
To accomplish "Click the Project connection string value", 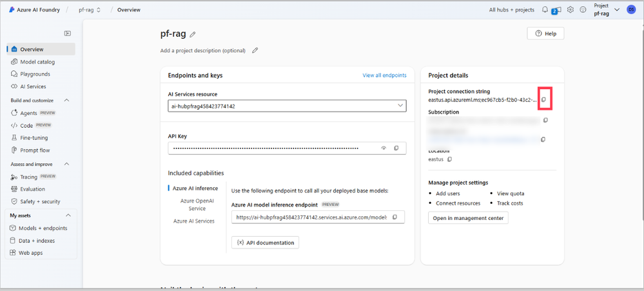I will (482, 100).
